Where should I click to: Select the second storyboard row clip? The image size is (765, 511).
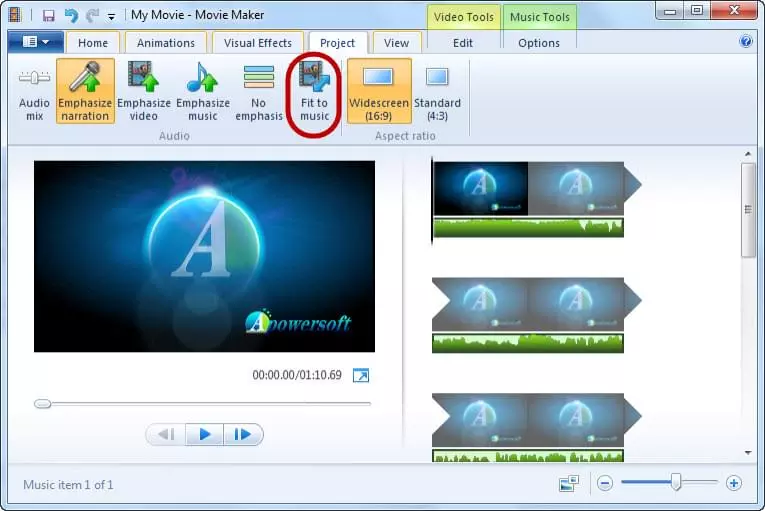[536, 305]
